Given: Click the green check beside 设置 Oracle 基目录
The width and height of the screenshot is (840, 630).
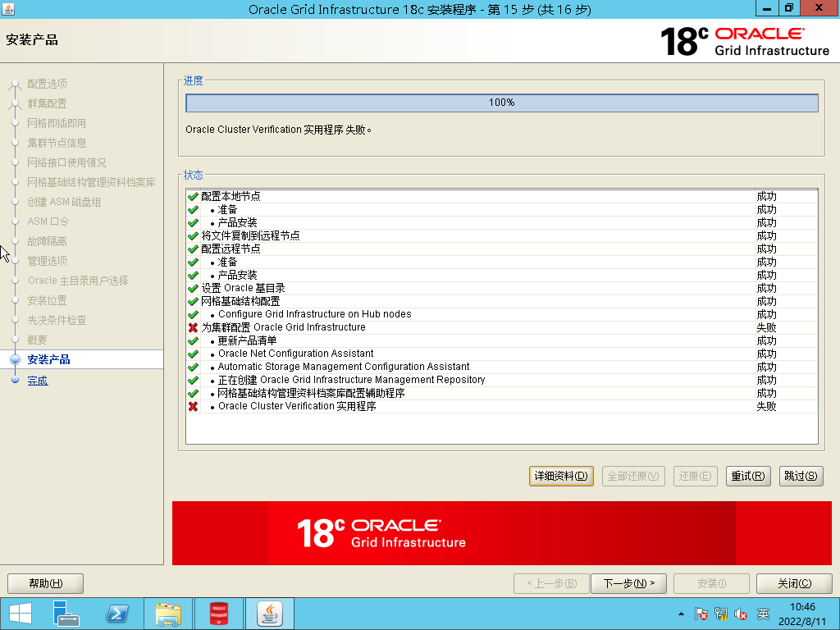Looking at the screenshot, I should [194, 288].
